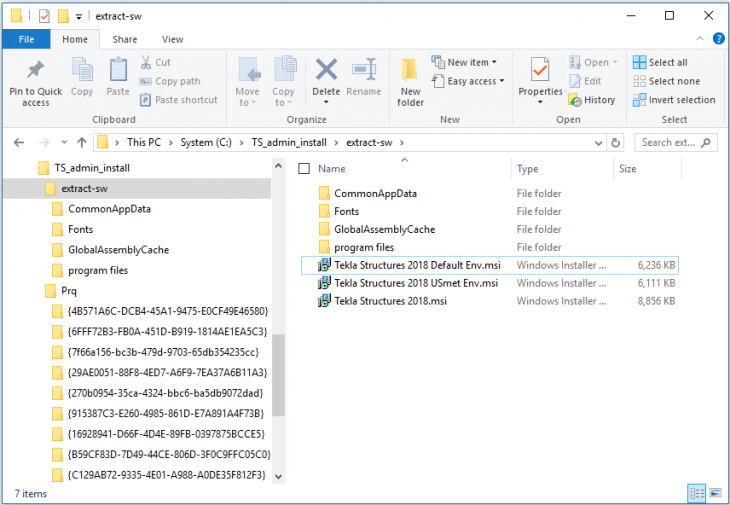Open the Move to menu
The width and height of the screenshot is (730, 505).
pos(247,82)
